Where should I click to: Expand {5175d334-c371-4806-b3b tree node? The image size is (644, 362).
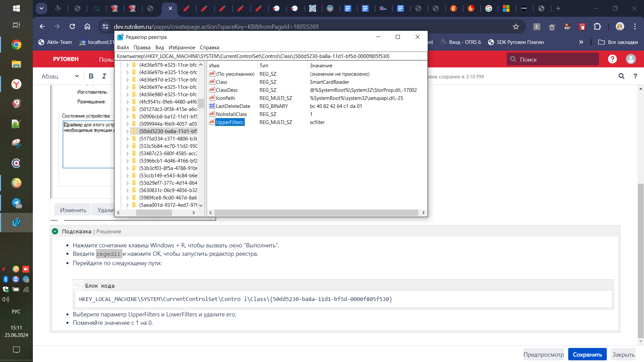[x=127, y=138]
